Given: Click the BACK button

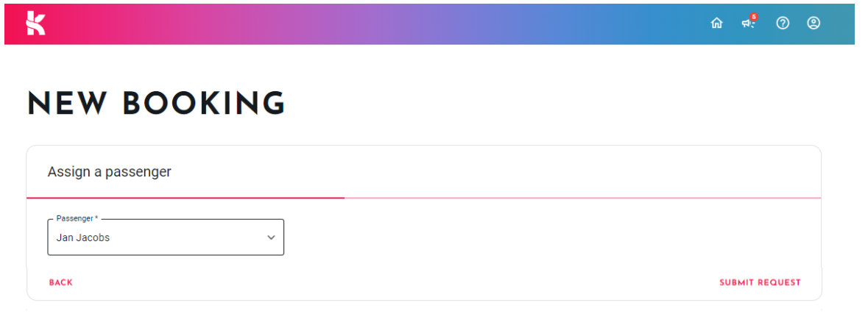Looking at the screenshot, I should [x=61, y=282].
